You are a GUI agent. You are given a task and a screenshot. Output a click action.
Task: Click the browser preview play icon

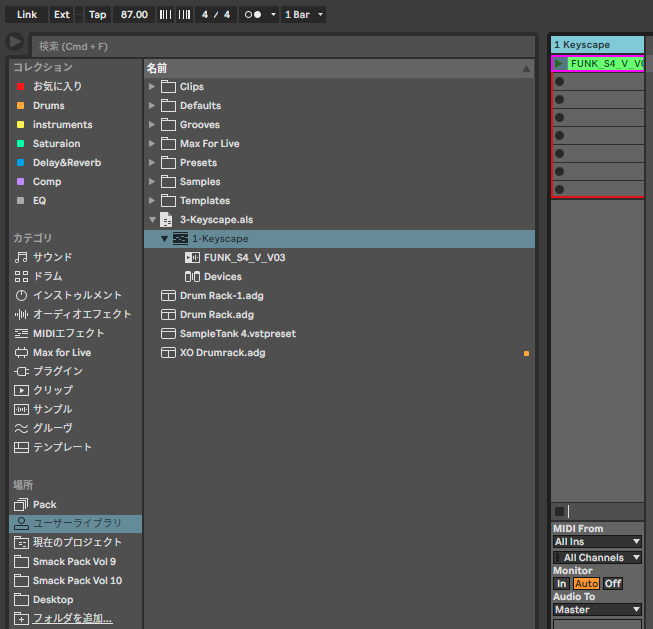click(x=15, y=42)
